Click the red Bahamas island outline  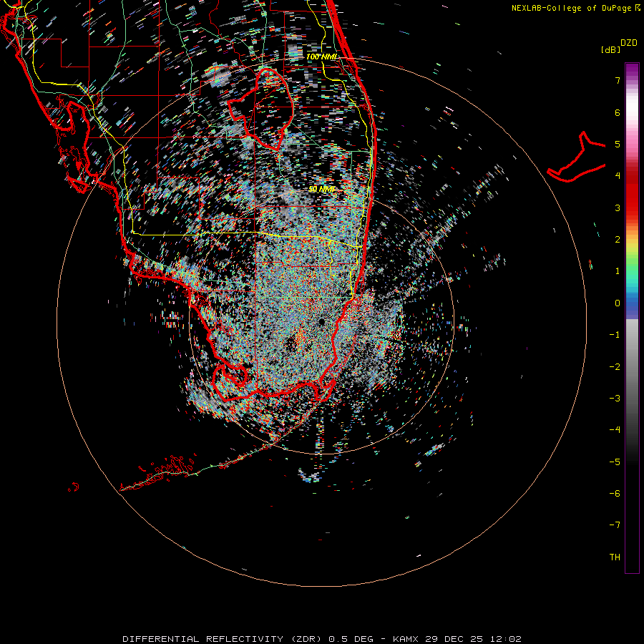pyautogui.click(x=577, y=158)
